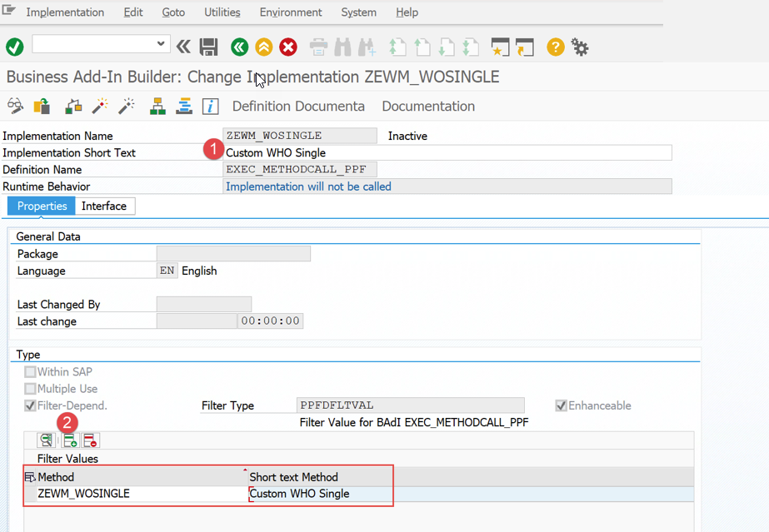769x532 pixels.
Task: Save with the floppy disk icon
Action: coord(208,47)
